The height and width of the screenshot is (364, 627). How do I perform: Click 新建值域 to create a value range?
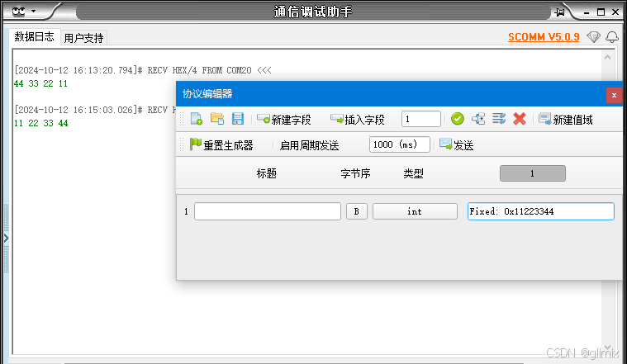coord(566,120)
